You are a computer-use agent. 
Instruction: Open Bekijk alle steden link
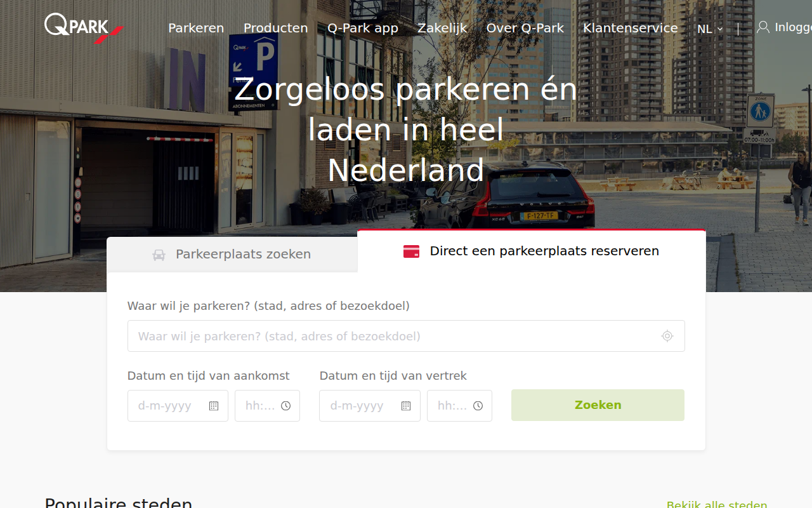pyautogui.click(x=717, y=505)
